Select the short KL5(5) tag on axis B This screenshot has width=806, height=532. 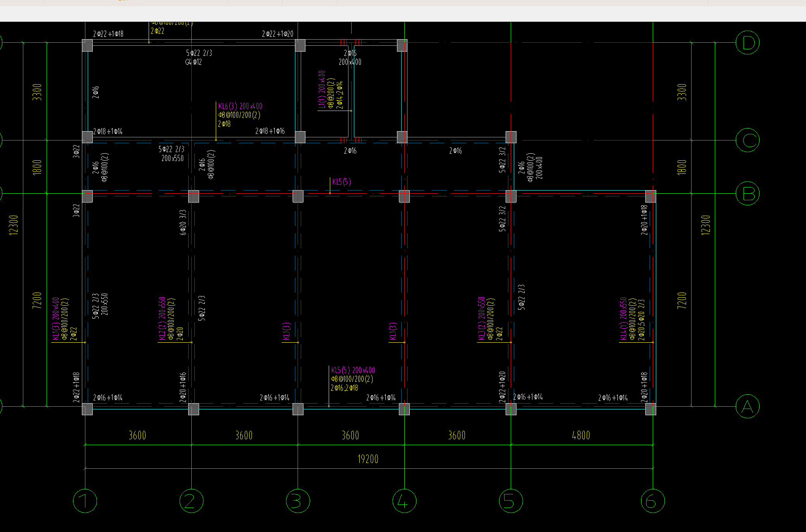(341, 182)
